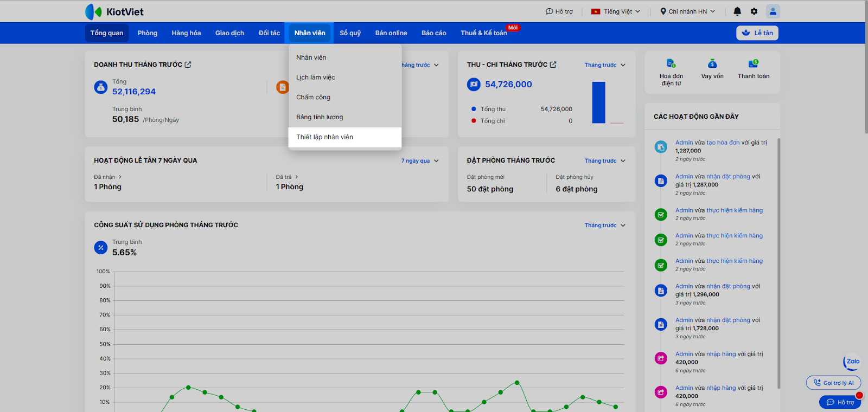Open Tháng trước filter in Thu - Chi card
This screenshot has width=868, height=412.
click(x=605, y=65)
